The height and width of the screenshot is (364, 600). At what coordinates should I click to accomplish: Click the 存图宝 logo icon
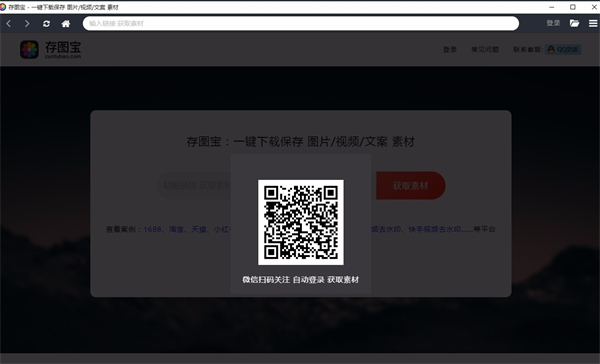[x=29, y=50]
